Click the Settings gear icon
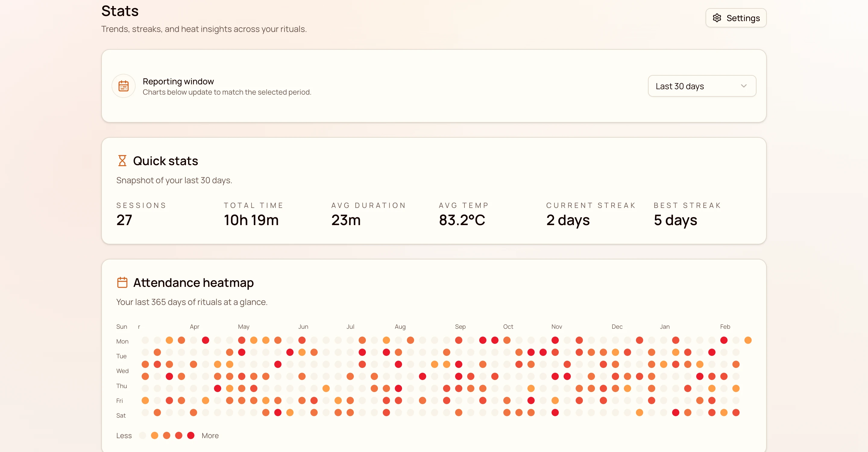Image resolution: width=868 pixels, height=452 pixels. (x=717, y=18)
